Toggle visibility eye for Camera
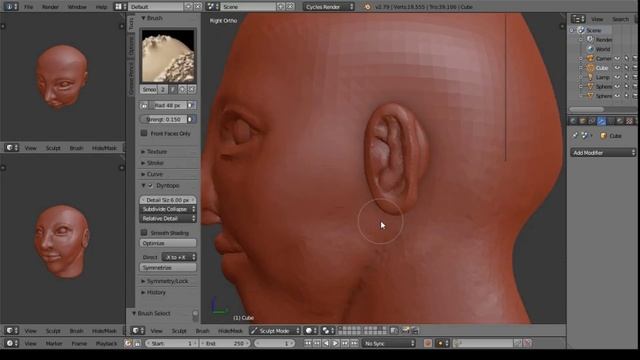Viewport: 640px width, 360px height. [x=617, y=58]
